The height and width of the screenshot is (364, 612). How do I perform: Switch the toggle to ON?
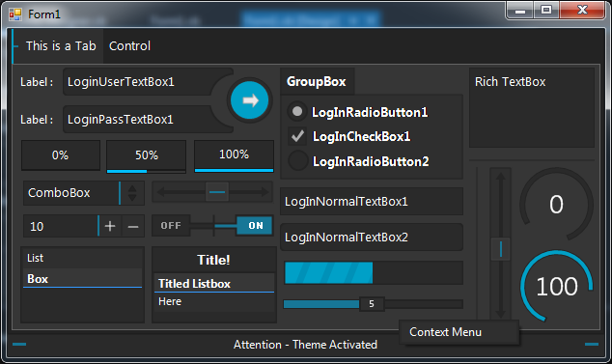(255, 225)
